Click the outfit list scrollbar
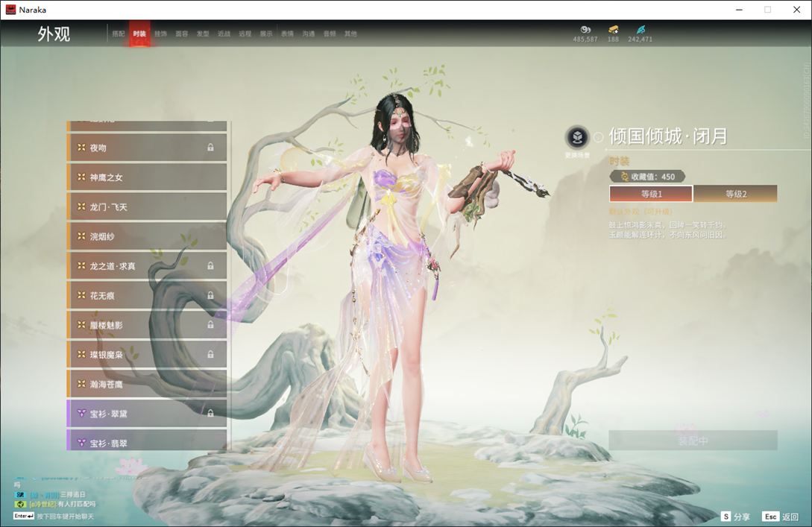 230,285
